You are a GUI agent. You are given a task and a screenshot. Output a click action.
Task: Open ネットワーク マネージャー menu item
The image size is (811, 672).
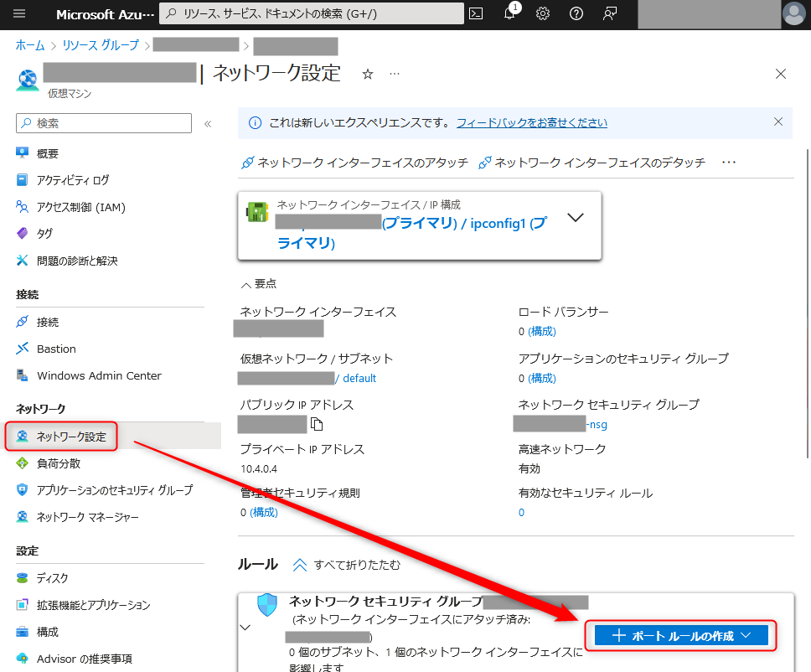(x=77, y=516)
